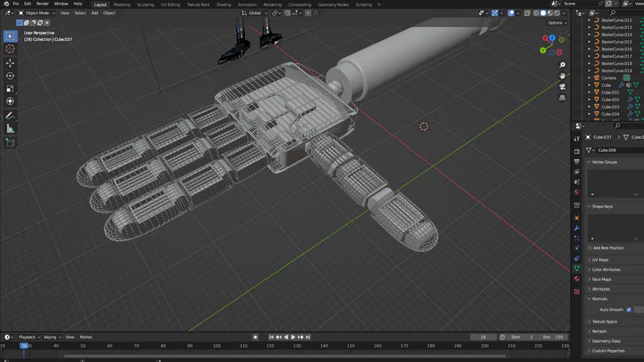644x362 pixels.
Task: Select the Cursor tool
Action: point(10,49)
